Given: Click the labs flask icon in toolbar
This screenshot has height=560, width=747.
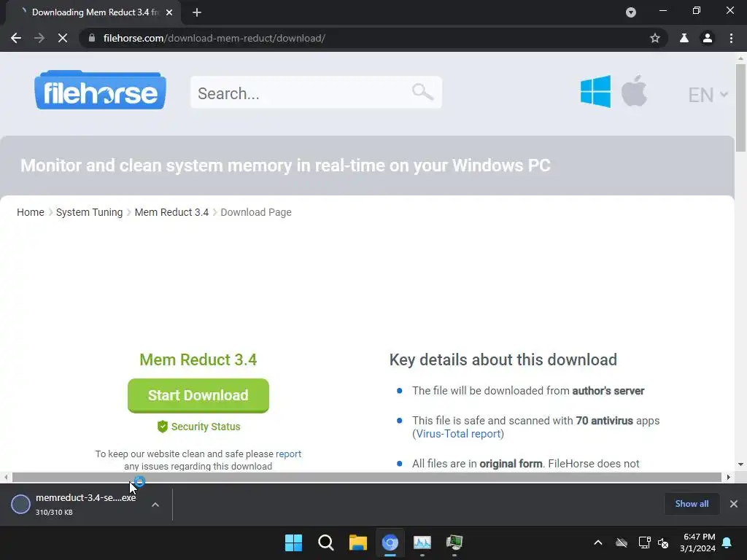Looking at the screenshot, I should click(x=684, y=38).
